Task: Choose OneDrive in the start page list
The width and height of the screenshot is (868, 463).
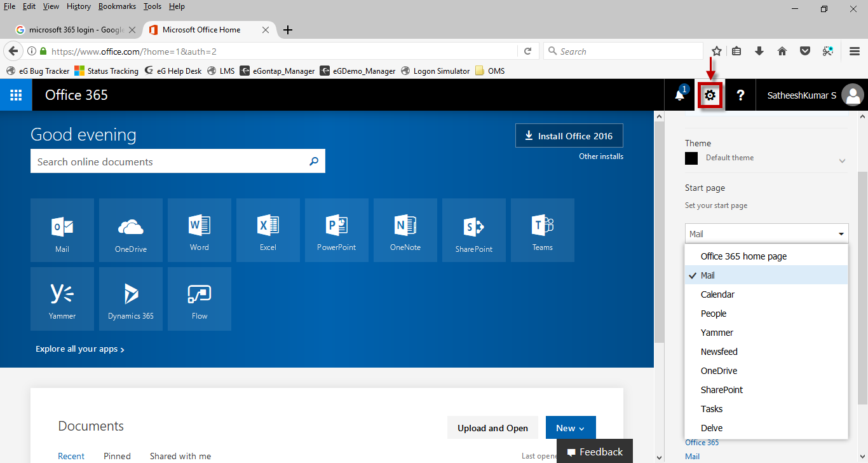Action: pyautogui.click(x=766, y=371)
